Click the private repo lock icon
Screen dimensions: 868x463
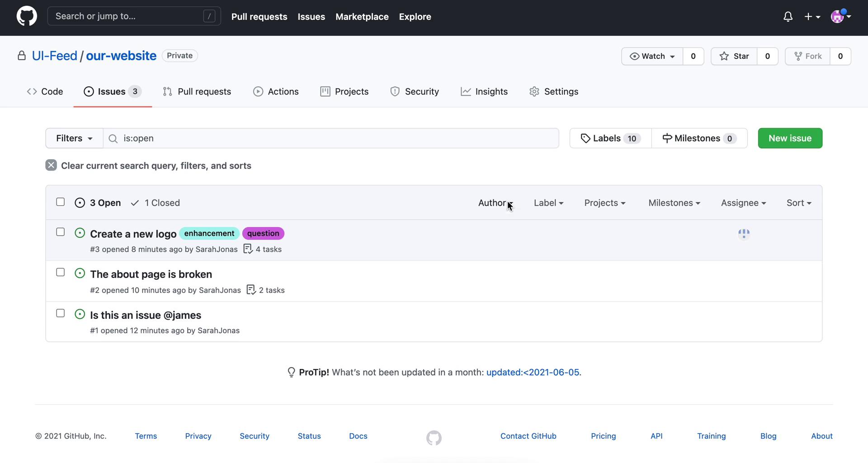tap(21, 56)
